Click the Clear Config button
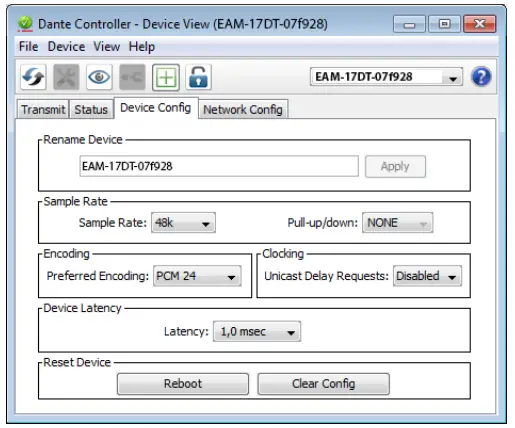 [323, 384]
